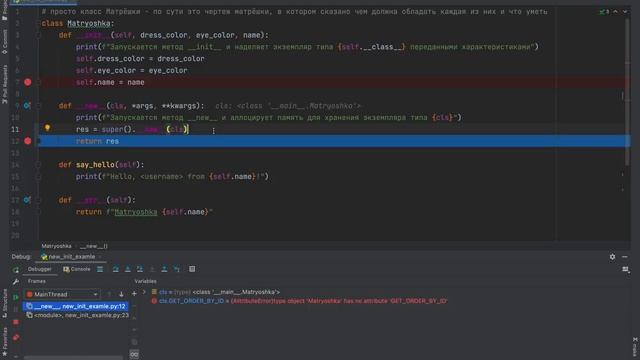Remove the breakpoint on line 7

click(27, 82)
